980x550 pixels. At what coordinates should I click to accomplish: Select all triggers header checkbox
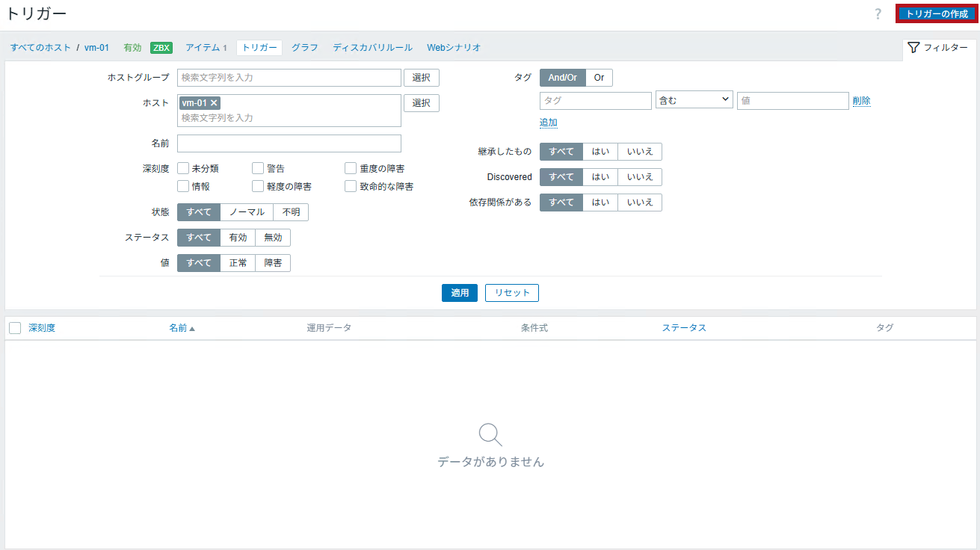[15, 328]
